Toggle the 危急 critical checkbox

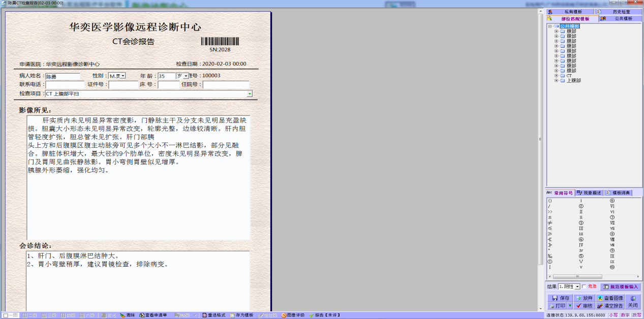tap(584, 286)
